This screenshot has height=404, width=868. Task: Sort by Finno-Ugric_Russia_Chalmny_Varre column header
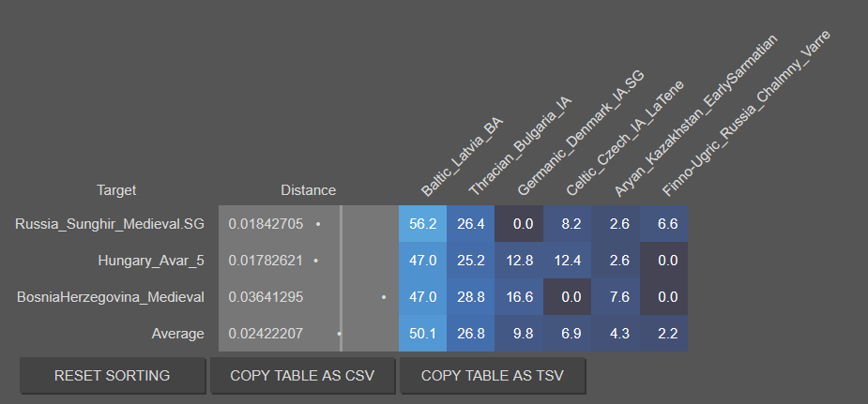coord(746,113)
